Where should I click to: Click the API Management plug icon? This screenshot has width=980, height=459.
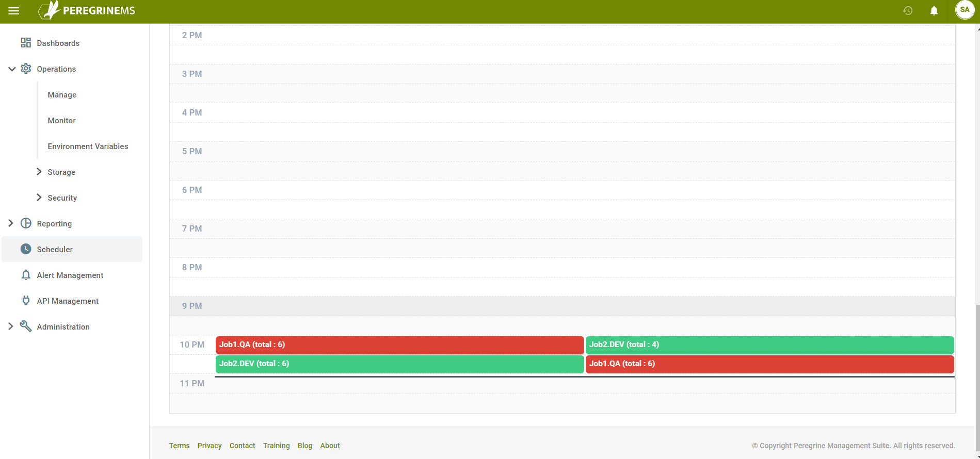click(26, 301)
